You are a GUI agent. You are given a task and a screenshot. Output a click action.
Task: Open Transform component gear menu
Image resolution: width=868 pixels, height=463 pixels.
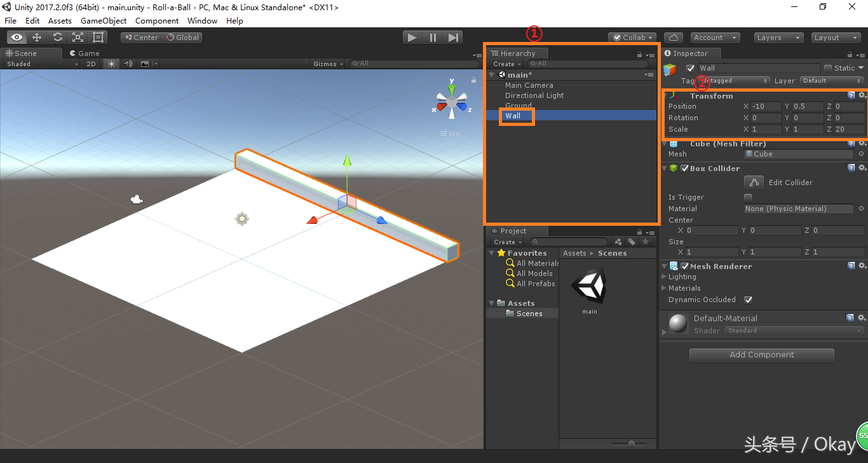point(862,95)
